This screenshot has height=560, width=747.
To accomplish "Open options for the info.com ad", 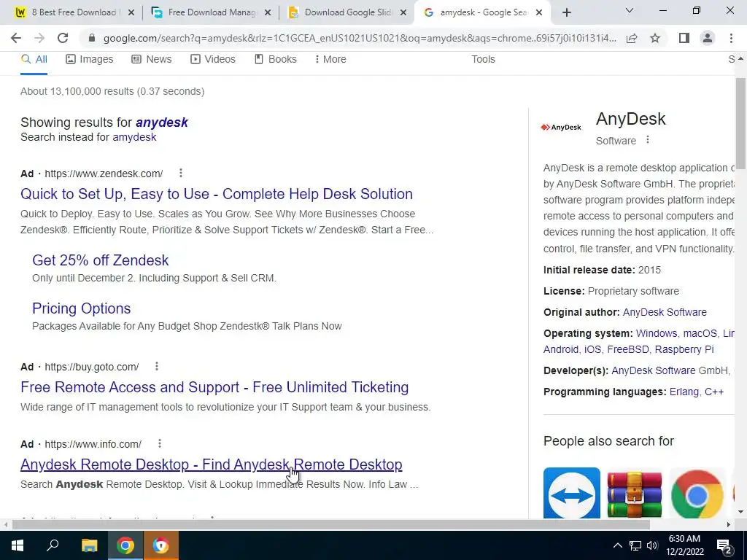I will point(160,443).
